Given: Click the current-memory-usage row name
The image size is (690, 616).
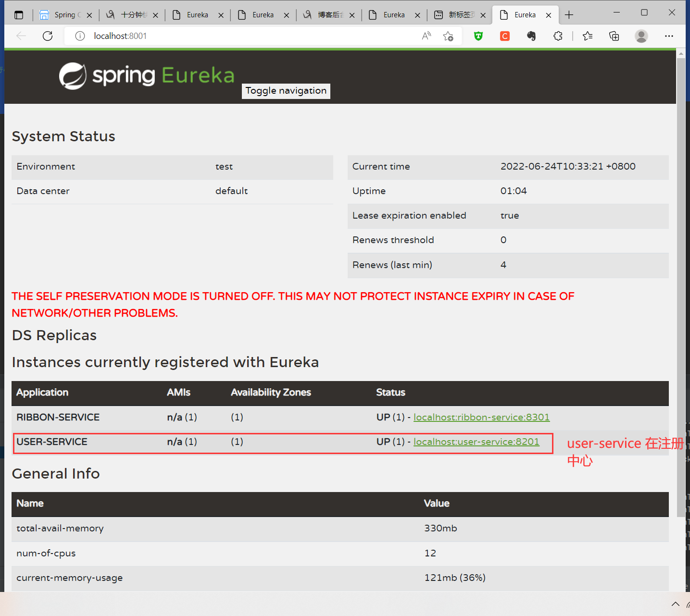Looking at the screenshot, I should coord(70,578).
